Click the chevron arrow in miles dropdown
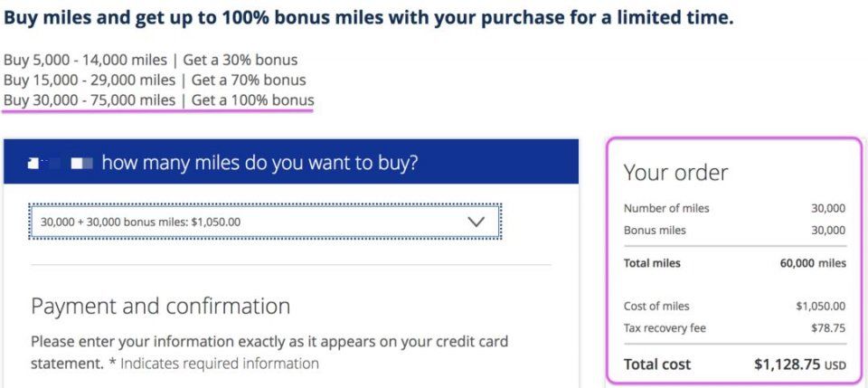 tap(476, 221)
